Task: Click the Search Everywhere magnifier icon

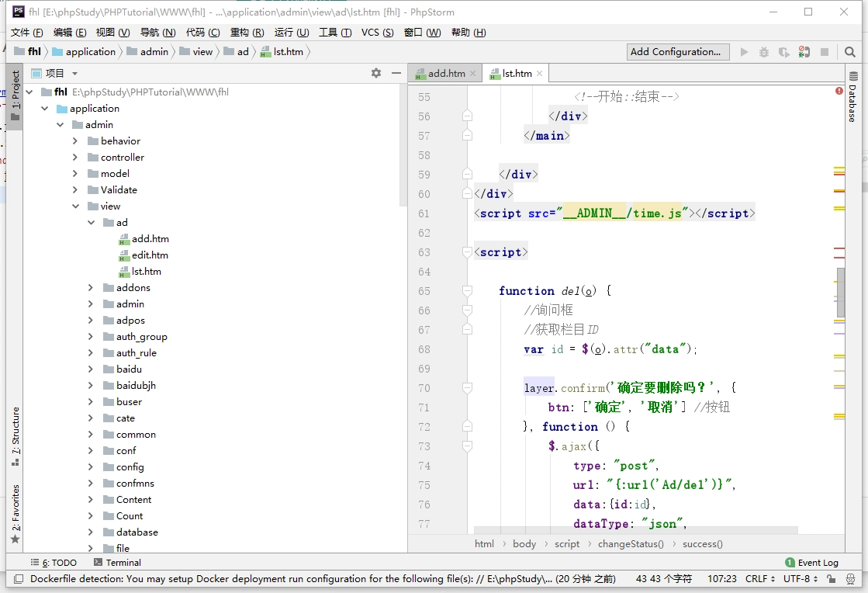Action: point(850,52)
